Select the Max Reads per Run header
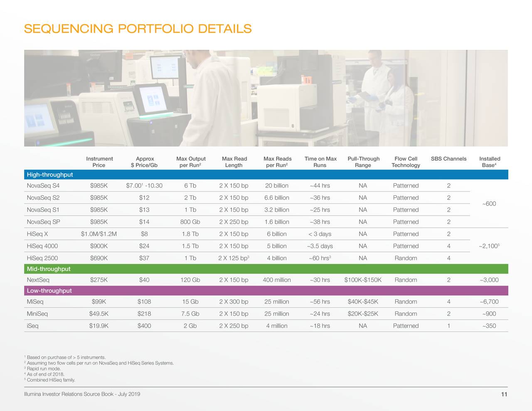The image size is (532, 411). point(277,162)
